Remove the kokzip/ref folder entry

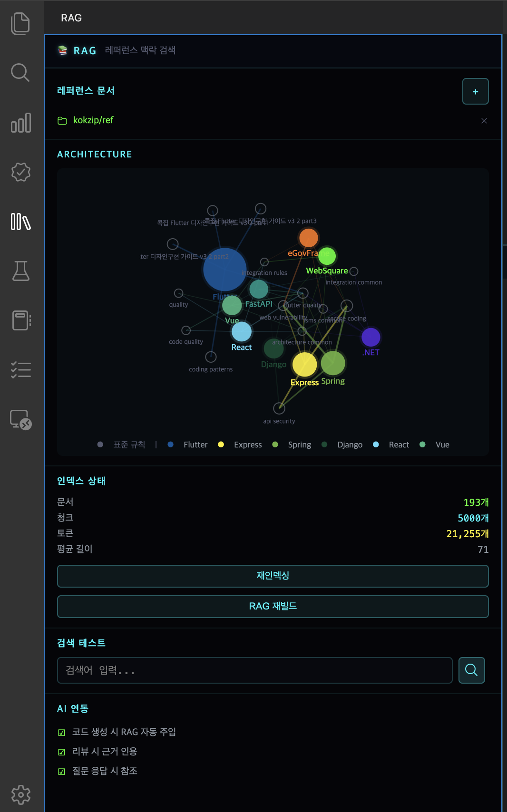click(484, 121)
